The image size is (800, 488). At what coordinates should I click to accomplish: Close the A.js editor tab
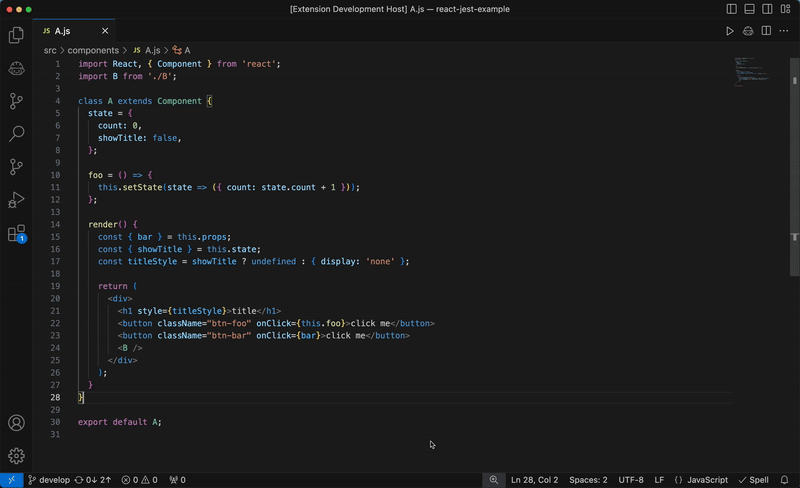tap(105, 31)
